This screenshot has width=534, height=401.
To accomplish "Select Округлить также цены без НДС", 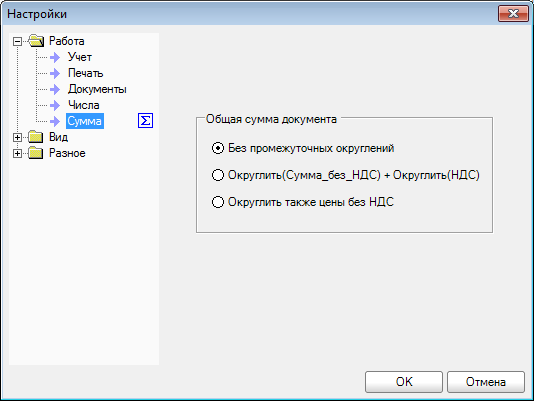I will [303, 202].
